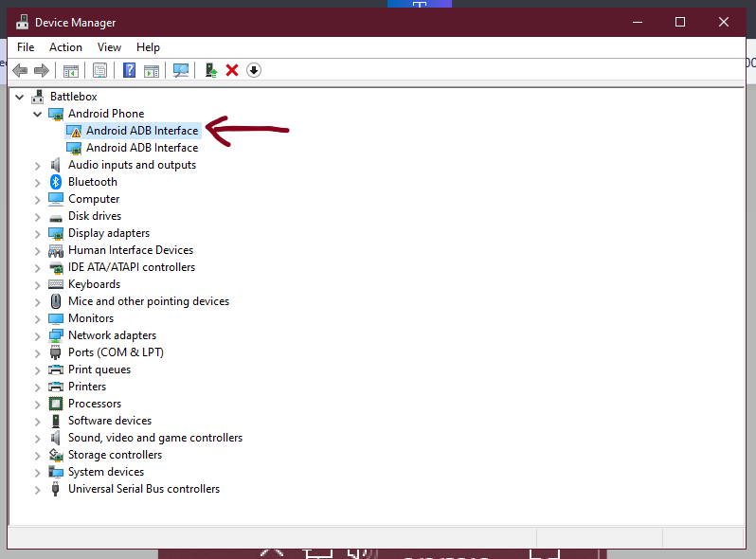756x559 pixels.
Task: Select the Storage controllers label
Action: (x=115, y=455)
